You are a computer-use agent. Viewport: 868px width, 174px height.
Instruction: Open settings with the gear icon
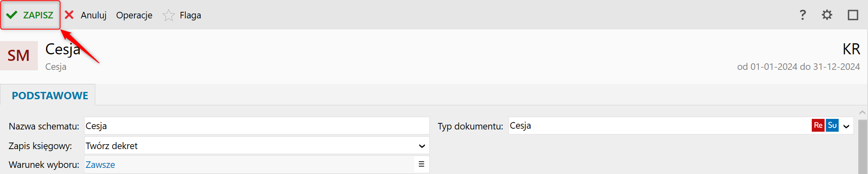tap(827, 15)
